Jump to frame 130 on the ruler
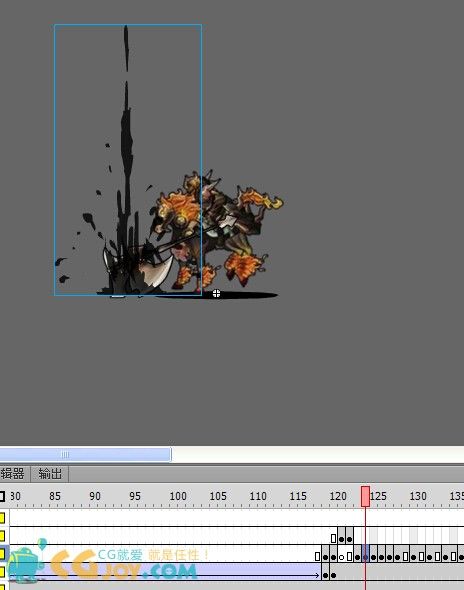Image resolution: width=464 pixels, height=590 pixels. click(418, 496)
